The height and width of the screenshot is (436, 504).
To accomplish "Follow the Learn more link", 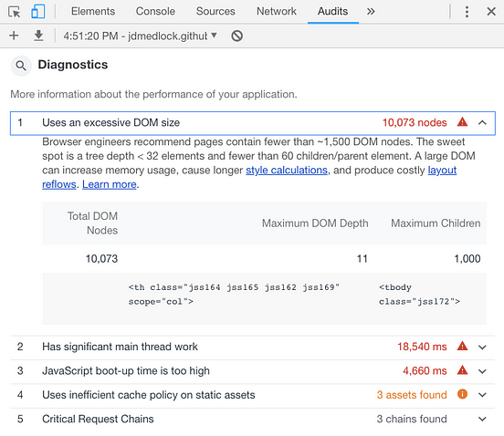I will coord(110,184).
